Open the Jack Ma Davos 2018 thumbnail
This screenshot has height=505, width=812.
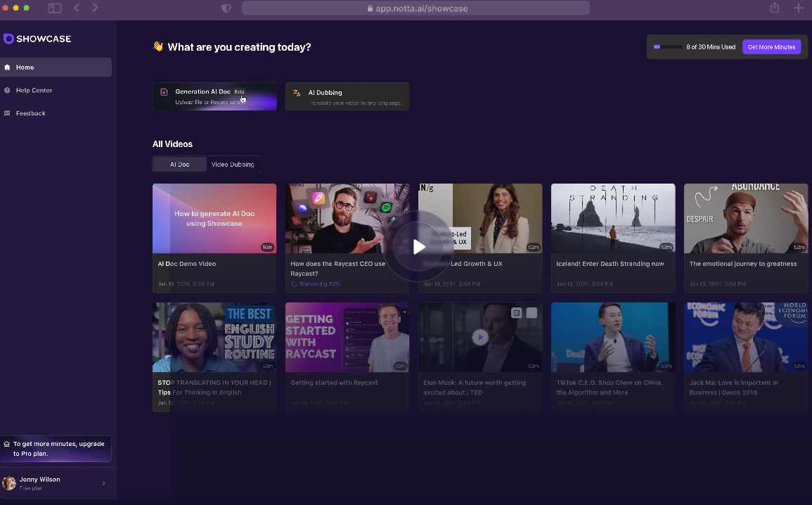pyautogui.click(x=746, y=337)
